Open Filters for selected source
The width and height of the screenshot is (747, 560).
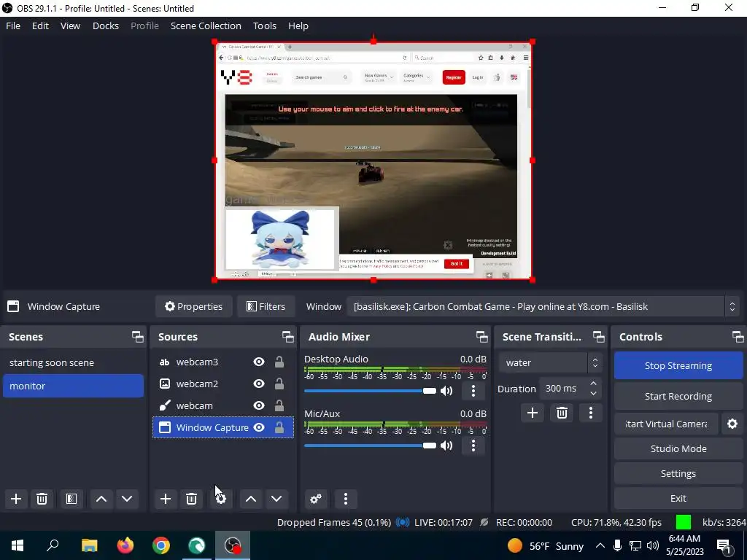point(266,307)
